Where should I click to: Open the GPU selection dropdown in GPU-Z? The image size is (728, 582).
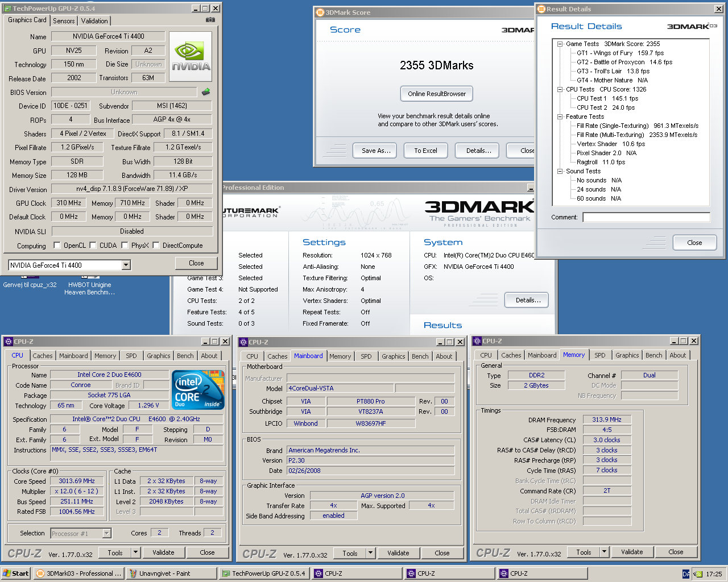tap(126, 265)
